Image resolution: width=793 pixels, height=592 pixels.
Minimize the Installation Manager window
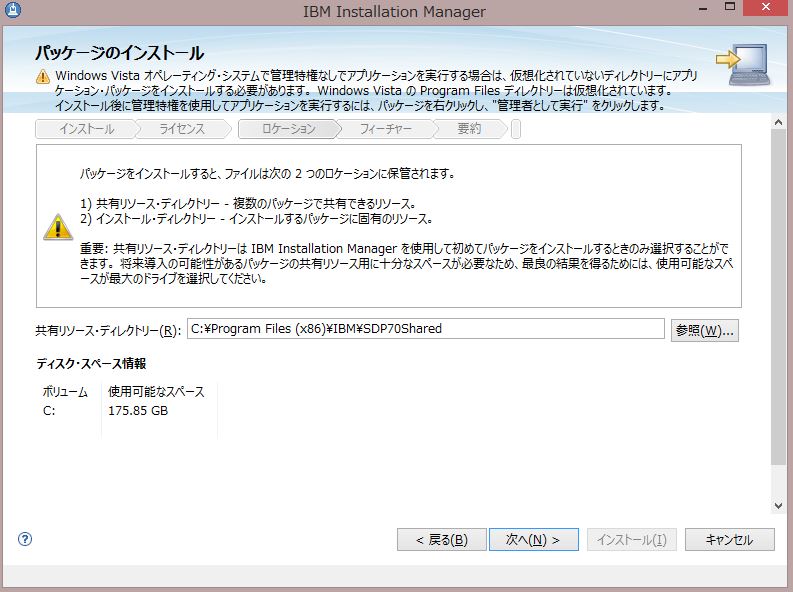[x=703, y=8]
